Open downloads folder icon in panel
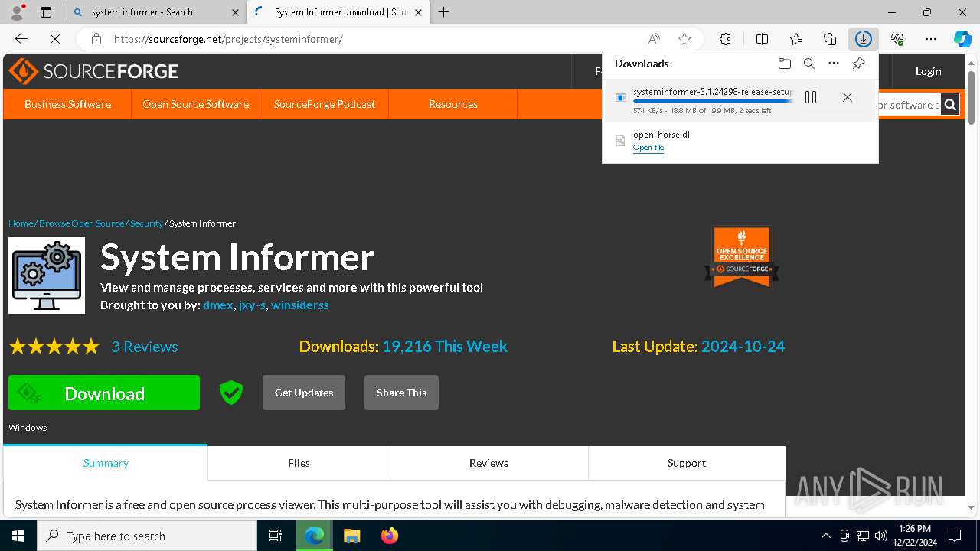This screenshot has height=551, width=980. (x=784, y=64)
